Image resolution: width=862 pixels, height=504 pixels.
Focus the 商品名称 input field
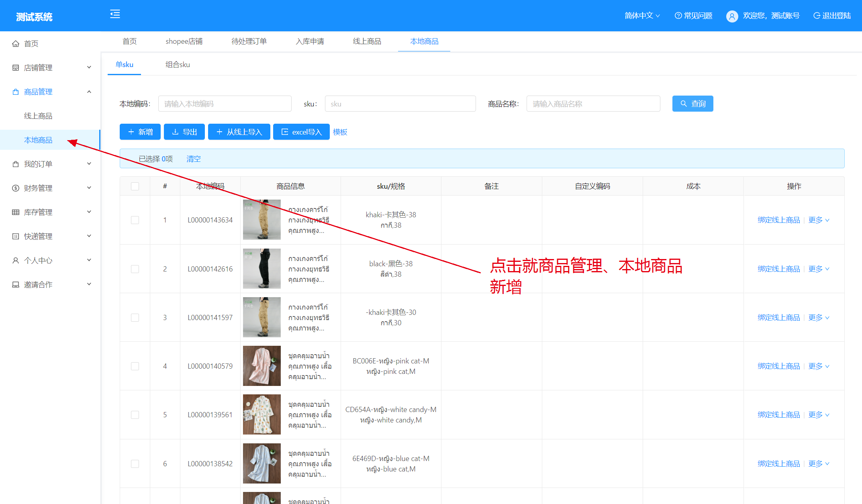593,104
